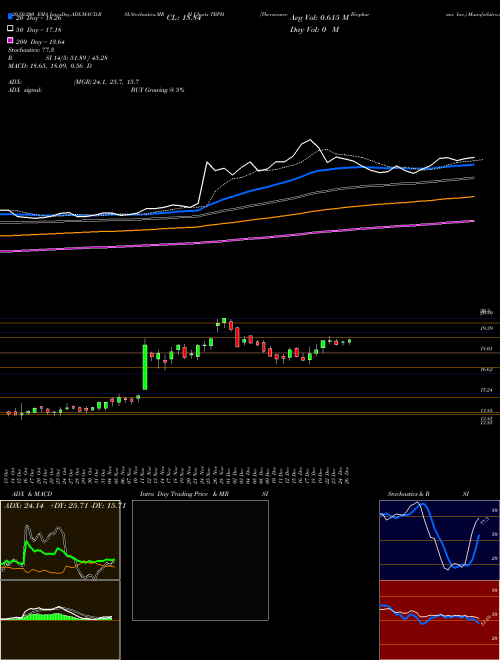500x660 pixels.
Task: Click the 'CL: 18.34' closing price
Action: 183,18
